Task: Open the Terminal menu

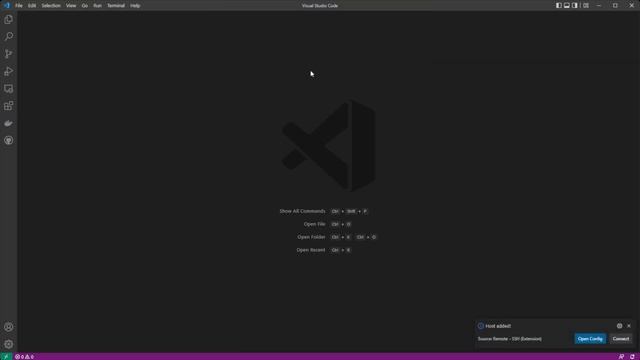Action: coord(116,6)
